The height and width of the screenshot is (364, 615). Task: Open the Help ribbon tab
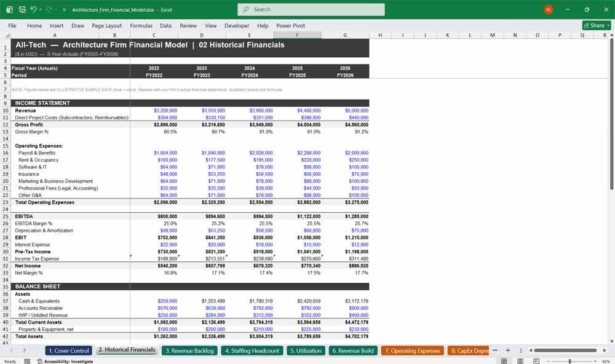[263, 25]
